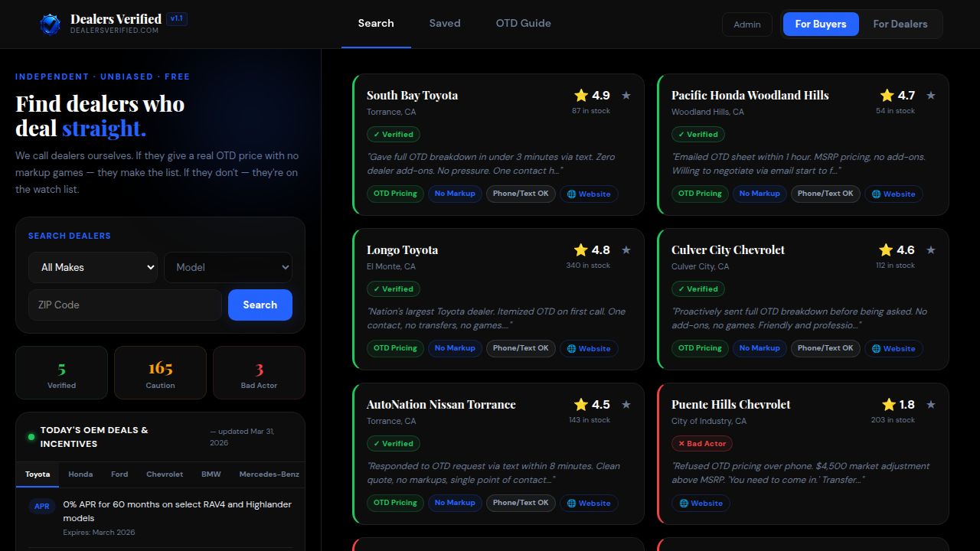
Task: Focus the ZIP Code input field
Action: (125, 305)
